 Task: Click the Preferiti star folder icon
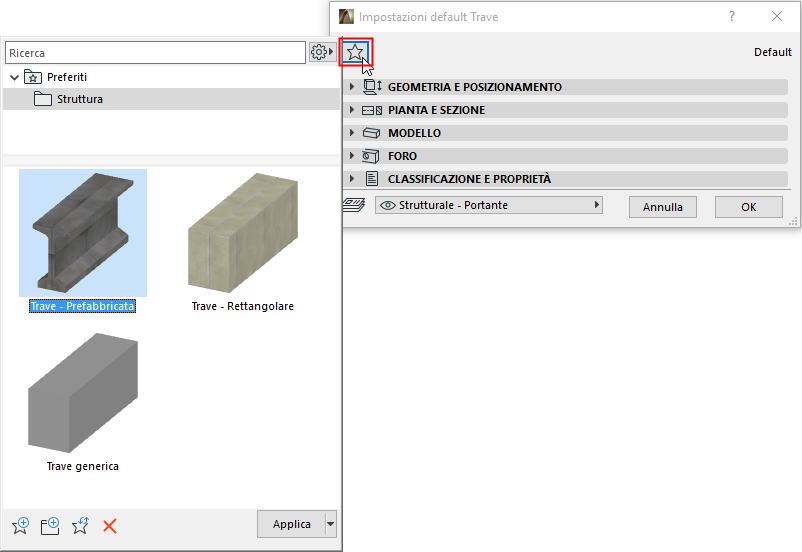coord(33,77)
